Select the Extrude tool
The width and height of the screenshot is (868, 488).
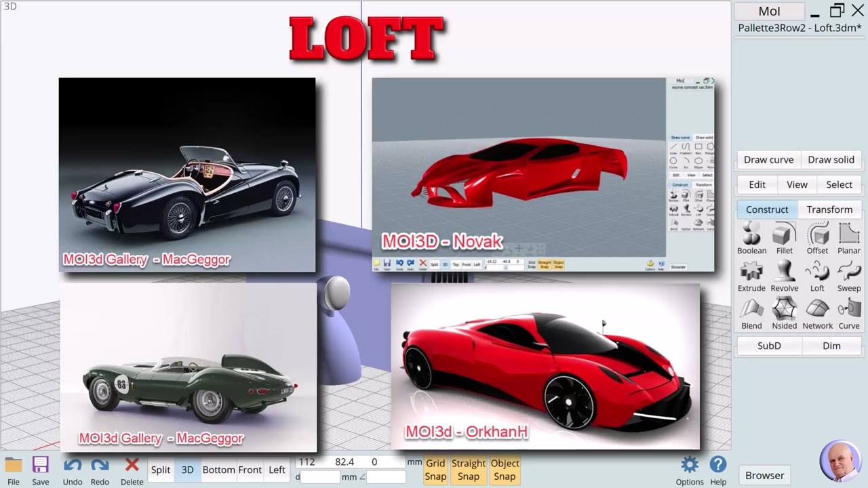tap(751, 277)
